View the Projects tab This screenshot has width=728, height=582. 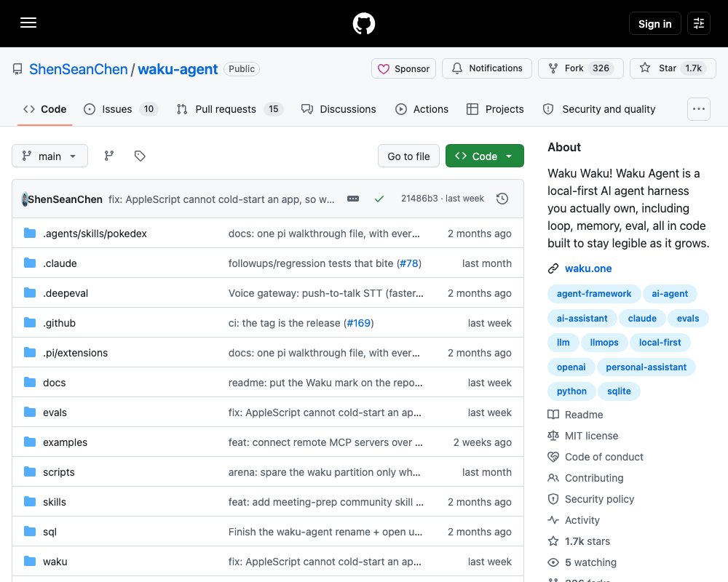[495, 109]
